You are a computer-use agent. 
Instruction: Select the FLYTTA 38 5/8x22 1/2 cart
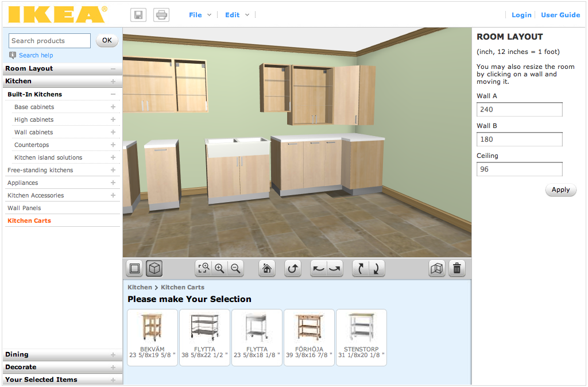click(204, 338)
